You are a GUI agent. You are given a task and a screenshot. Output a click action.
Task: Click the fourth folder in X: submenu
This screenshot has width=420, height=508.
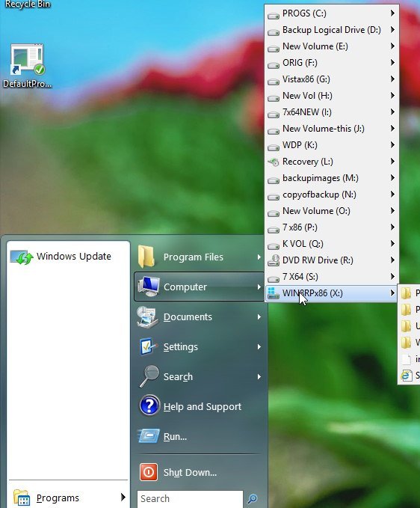pos(406,343)
